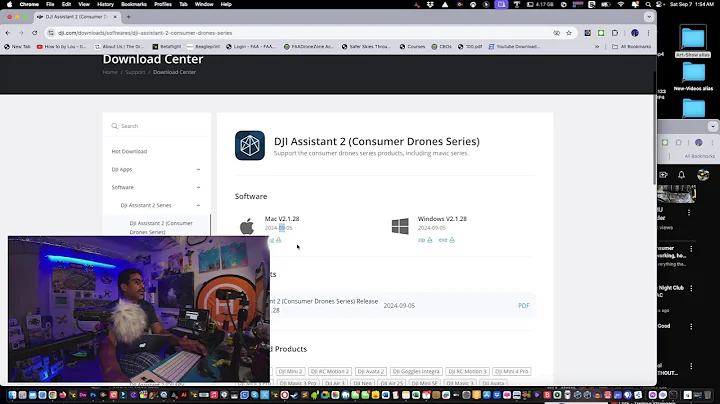This screenshot has height=404, width=720.
Task: Show the hidden bookmarks overflow chevron
Action: pos(597,46)
